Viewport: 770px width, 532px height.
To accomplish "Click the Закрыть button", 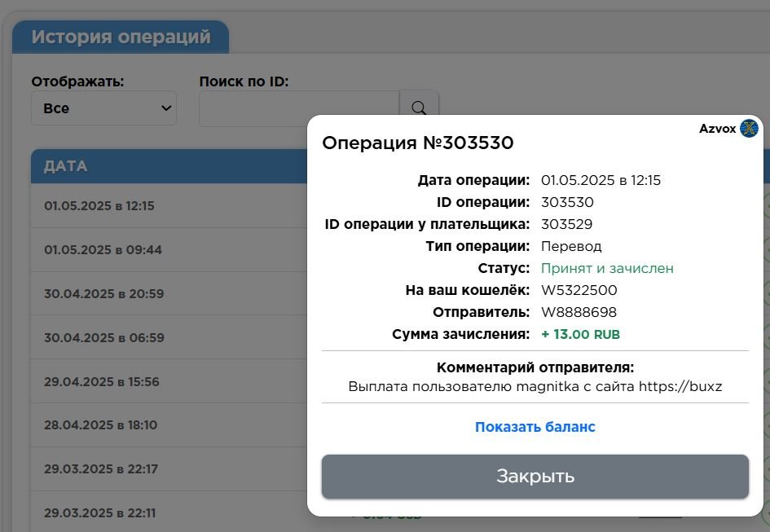I will coord(535,476).
